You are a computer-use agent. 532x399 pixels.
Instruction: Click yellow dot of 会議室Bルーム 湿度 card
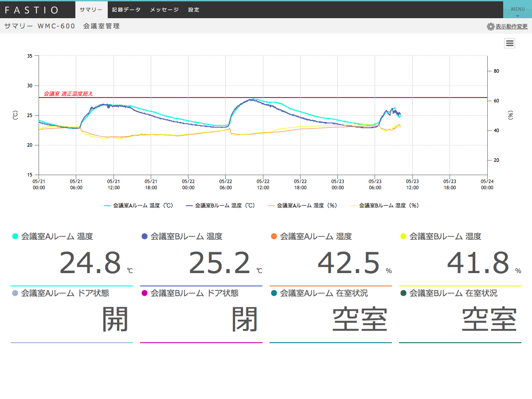403,237
